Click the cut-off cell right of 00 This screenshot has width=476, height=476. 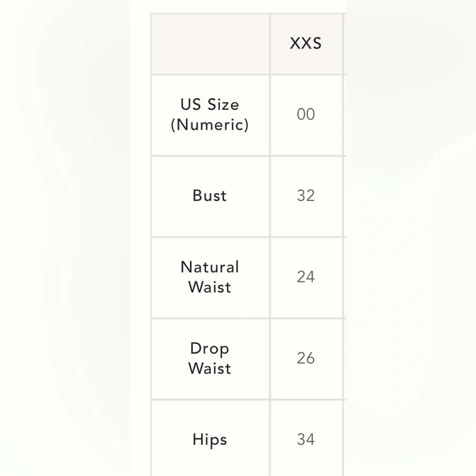tap(344, 115)
